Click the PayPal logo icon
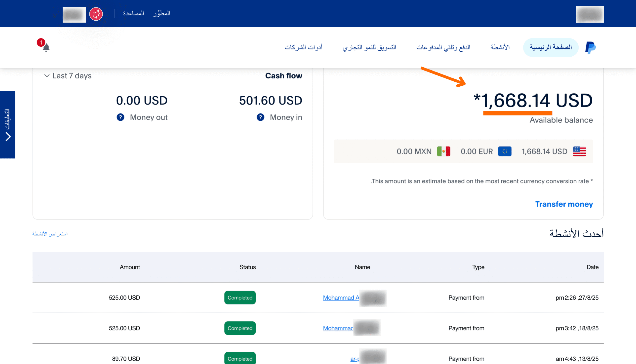Image resolution: width=636 pixels, height=364 pixels. coord(590,47)
